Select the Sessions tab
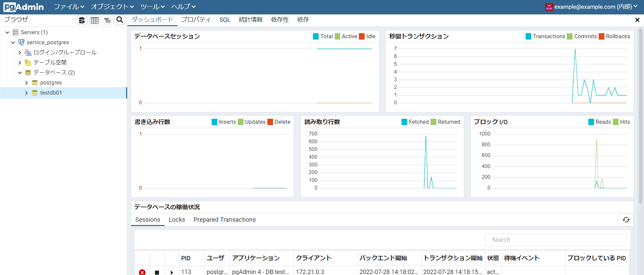 [148, 220]
